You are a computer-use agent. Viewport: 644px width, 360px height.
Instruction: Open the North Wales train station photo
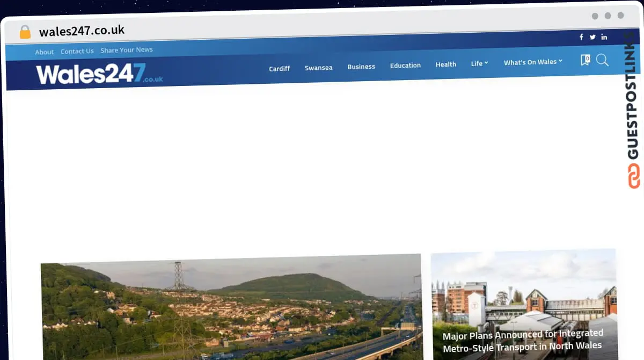524,304
